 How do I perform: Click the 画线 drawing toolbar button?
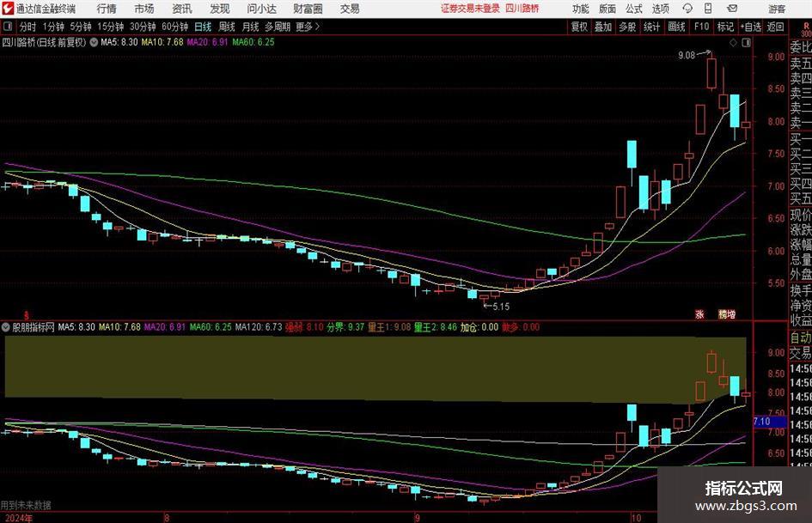point(676,27)
